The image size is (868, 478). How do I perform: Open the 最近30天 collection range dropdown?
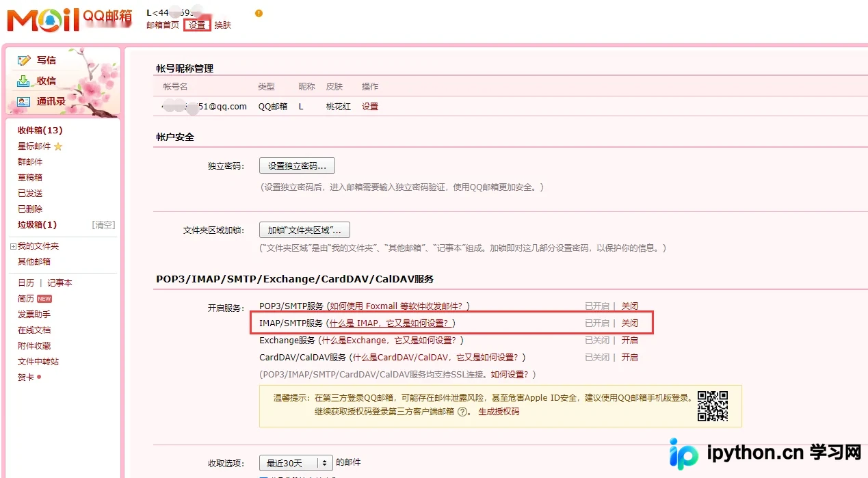click(x=296, y=463)
